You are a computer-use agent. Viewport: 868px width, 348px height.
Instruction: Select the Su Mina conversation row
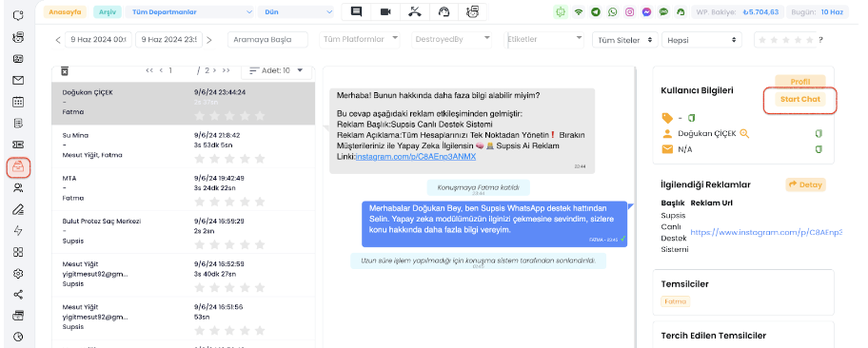pos(184,146)
